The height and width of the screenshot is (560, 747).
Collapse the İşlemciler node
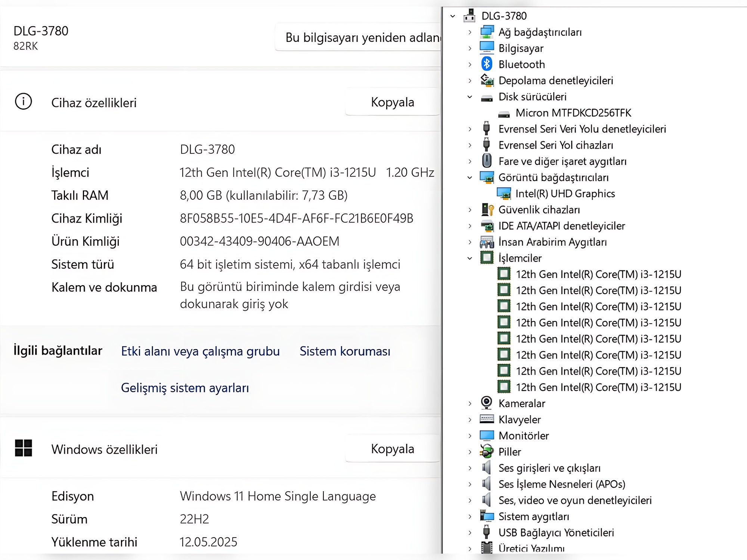(x=470, y=258)
